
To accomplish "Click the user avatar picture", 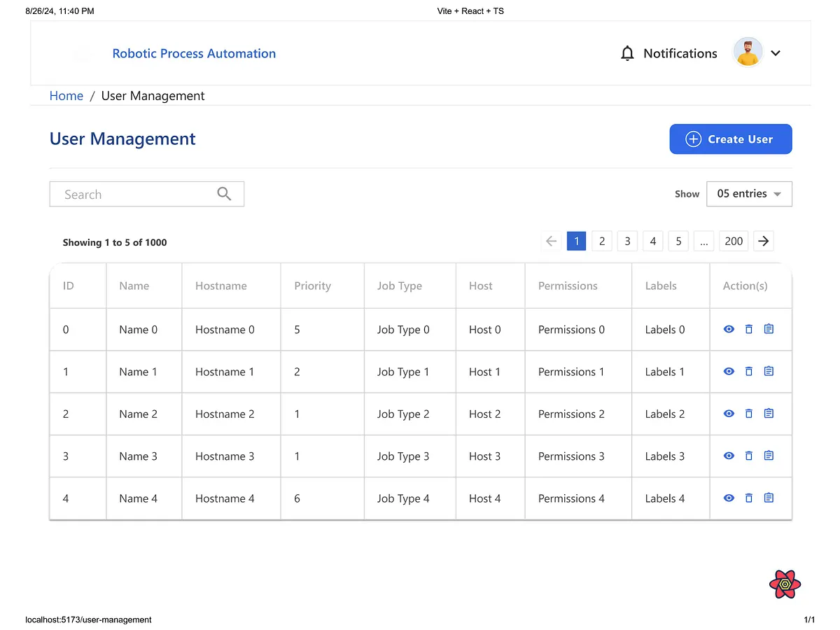I will point(748,52).
